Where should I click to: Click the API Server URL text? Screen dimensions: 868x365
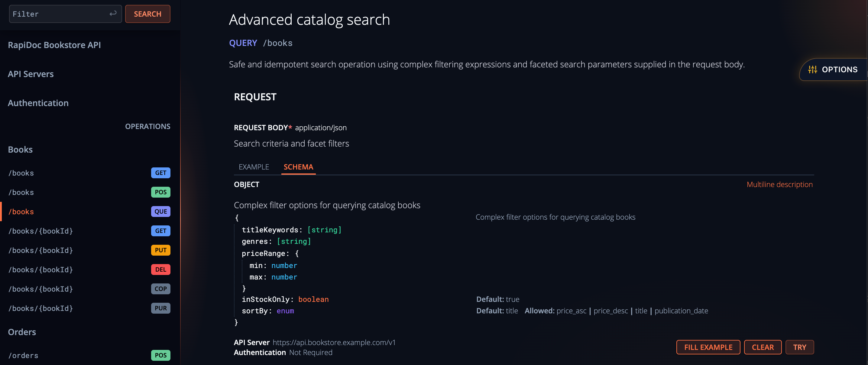(334, 342)
